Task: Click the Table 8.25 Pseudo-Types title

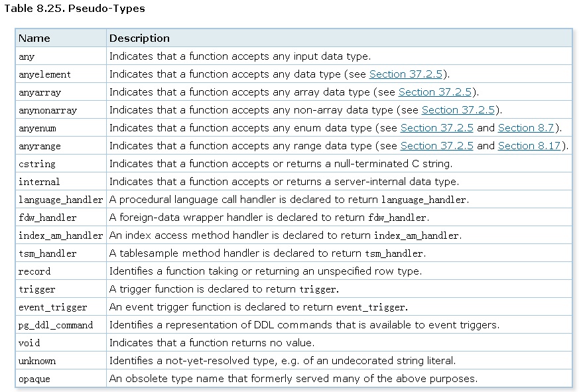Action: [74, 9]
